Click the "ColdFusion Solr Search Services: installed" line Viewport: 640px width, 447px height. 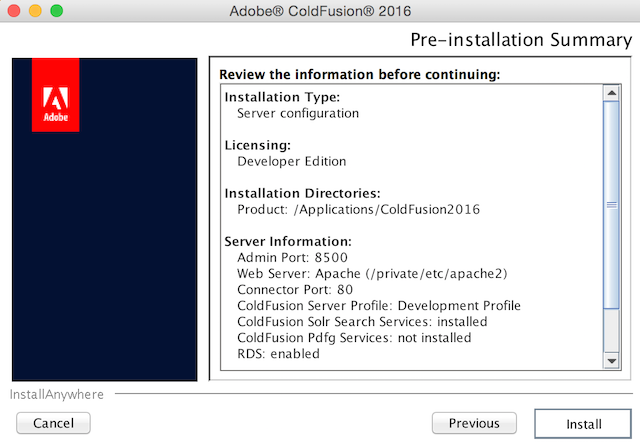pyautogui.click(x=362, y=322)
